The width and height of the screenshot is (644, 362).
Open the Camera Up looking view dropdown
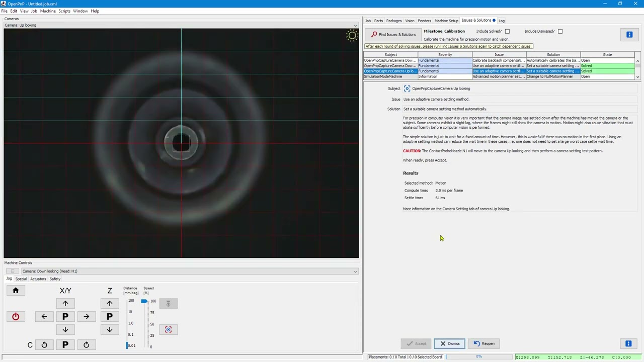pos(181,25)
